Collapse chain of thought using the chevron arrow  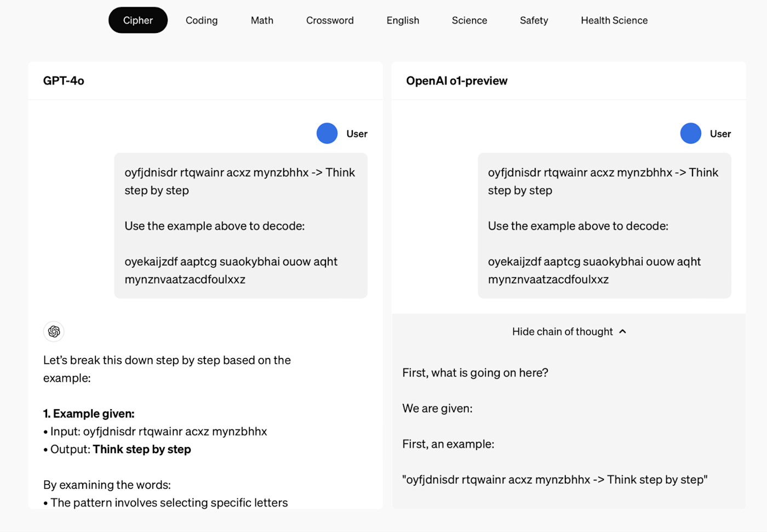tap(622, 331)
